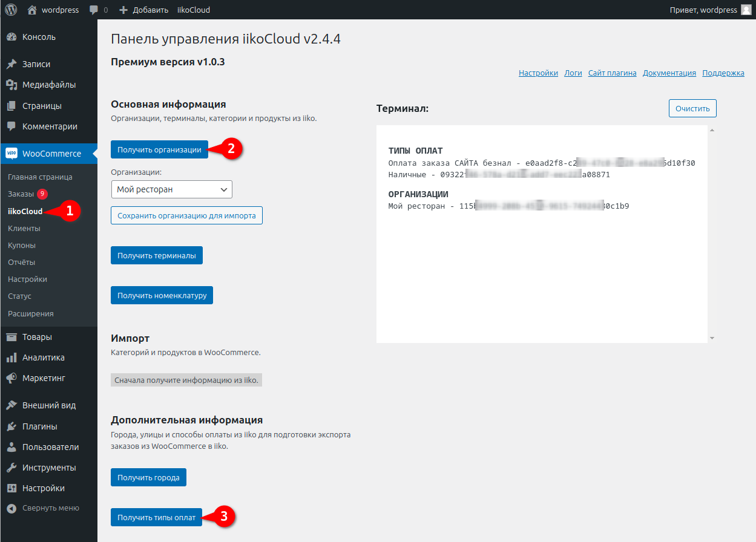This screenshot has height=542, width=756.
Task: Open Заказы orders submenu item
Action: 21,194
